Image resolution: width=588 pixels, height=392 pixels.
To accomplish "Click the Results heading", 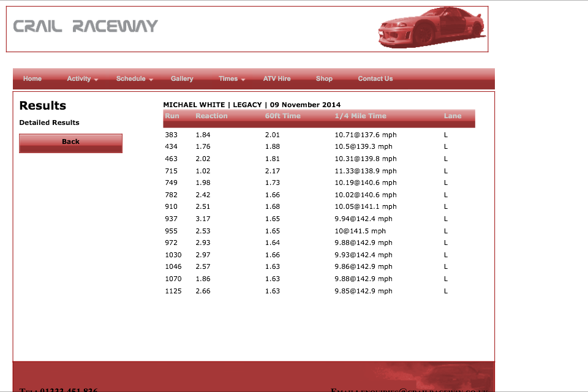I will click(43, 106).
